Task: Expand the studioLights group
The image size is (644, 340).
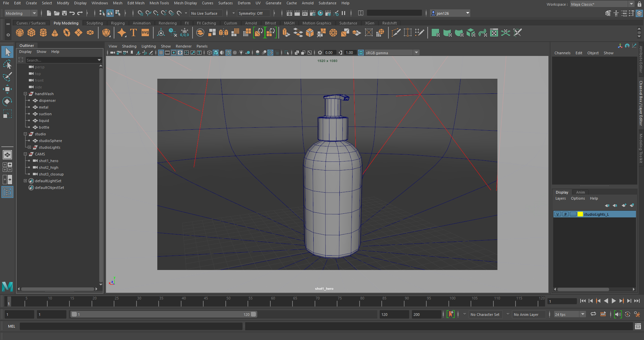Action: click(x=29, y=147)
